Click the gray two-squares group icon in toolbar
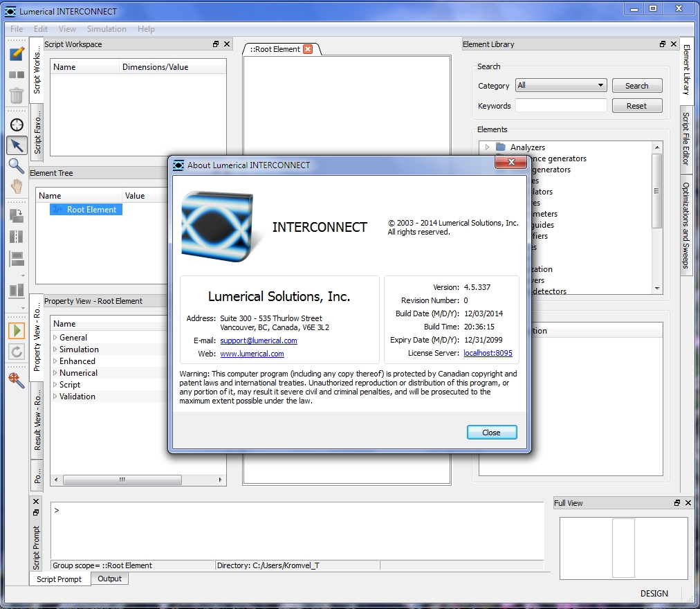The height and width of the screenshot is (609, 700). [x=17, y=75]
